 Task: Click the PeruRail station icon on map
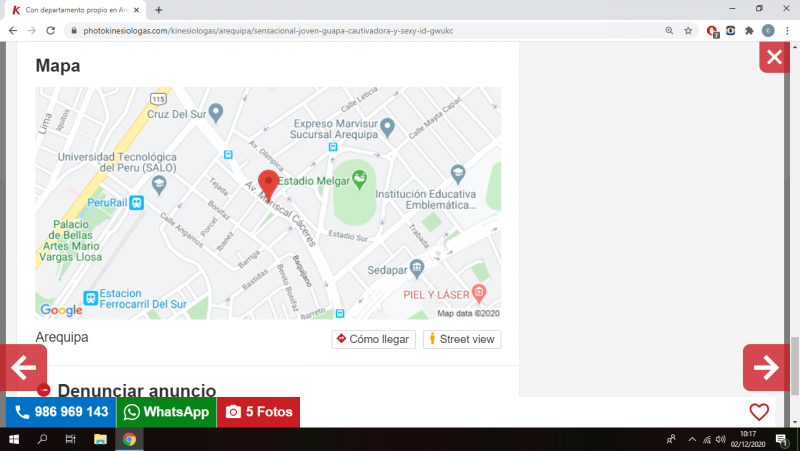[136, 202]
